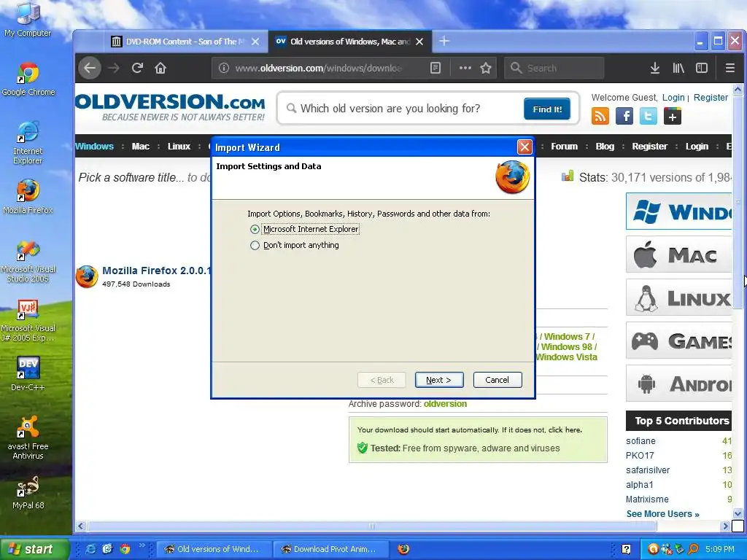The image size is (747, 560).
Task: Focus the browser Search field
Action: [554, 68]
